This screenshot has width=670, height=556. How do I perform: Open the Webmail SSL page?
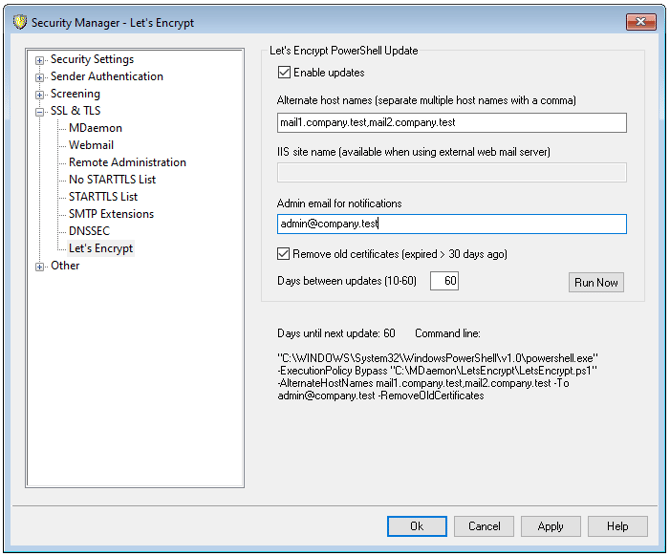(91, 145)
